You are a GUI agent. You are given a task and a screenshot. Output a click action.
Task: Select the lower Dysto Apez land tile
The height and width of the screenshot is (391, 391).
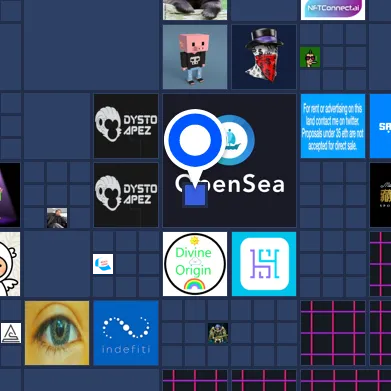tap(126, 195)
